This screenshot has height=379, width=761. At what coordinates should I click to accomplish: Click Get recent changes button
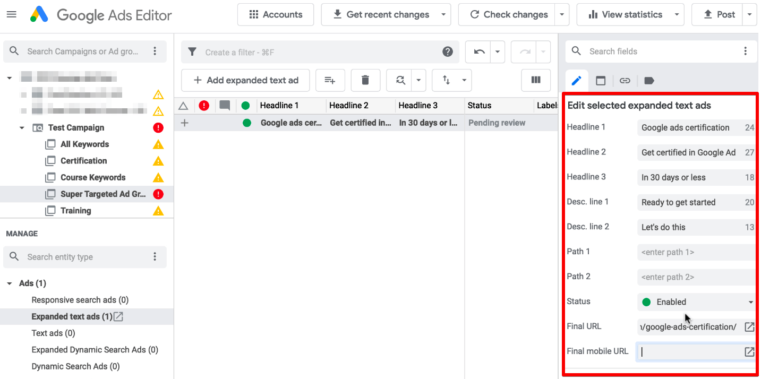point(380,15)
